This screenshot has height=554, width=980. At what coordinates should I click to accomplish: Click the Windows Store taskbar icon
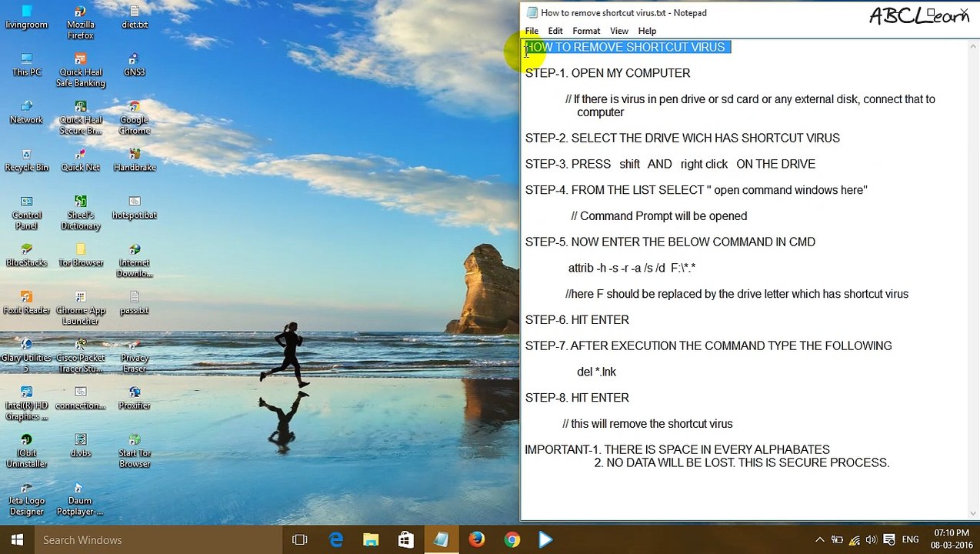pos(405,540)
